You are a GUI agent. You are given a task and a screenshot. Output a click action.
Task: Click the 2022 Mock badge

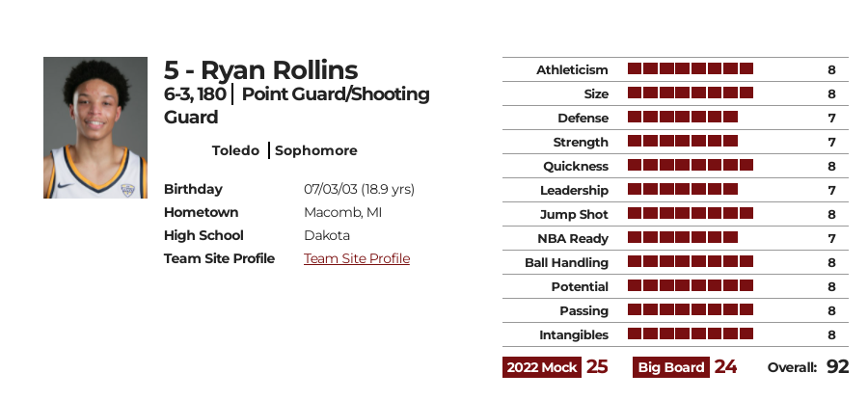(542, 367)
